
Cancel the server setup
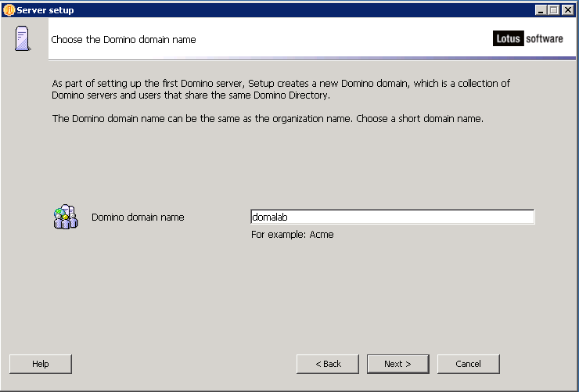468,364
